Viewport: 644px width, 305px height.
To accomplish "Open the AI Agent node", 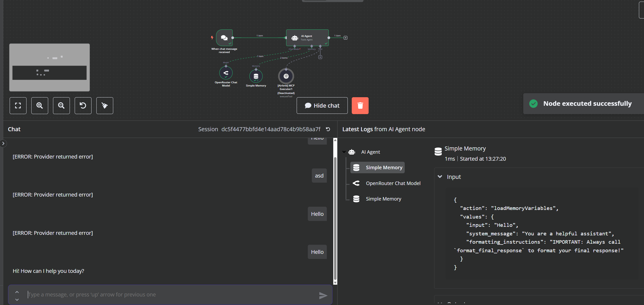I will tap(307, 37).
